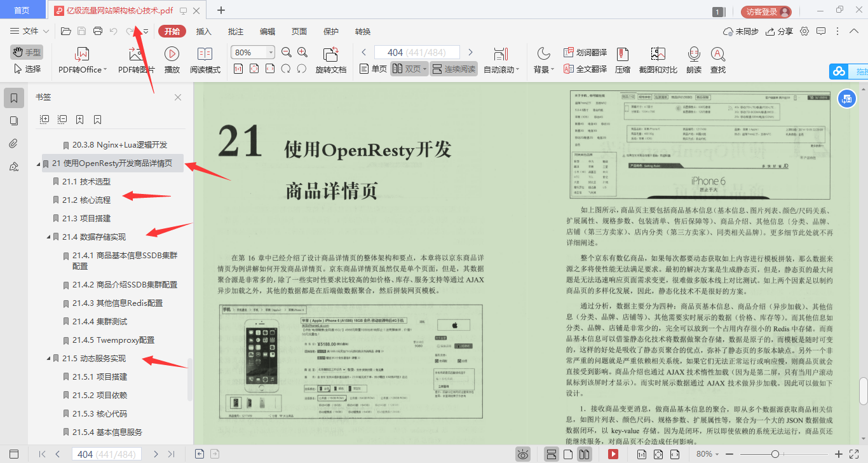Open the 截图和对比 screenshot tool
868x463 pixels.
point(658,59)
